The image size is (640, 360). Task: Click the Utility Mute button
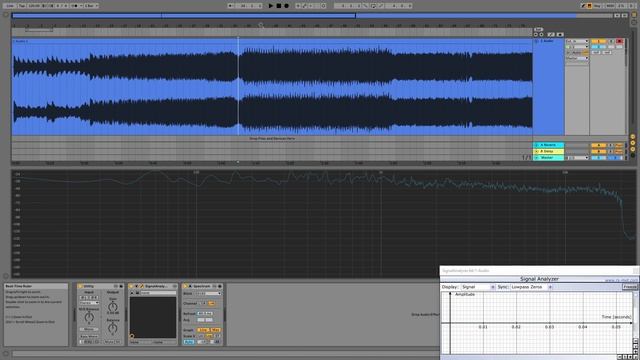pos(109,342)
